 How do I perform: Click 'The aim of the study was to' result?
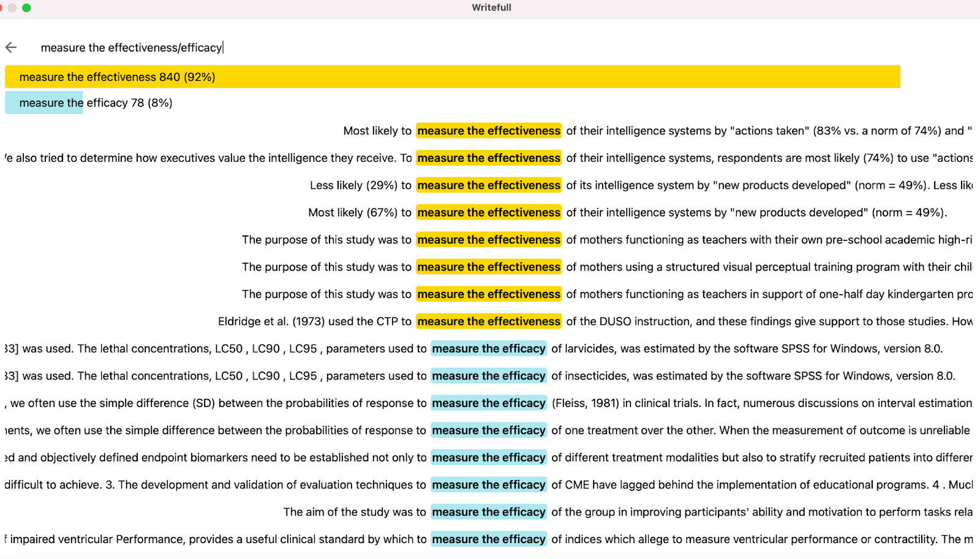tap(628, 512)
